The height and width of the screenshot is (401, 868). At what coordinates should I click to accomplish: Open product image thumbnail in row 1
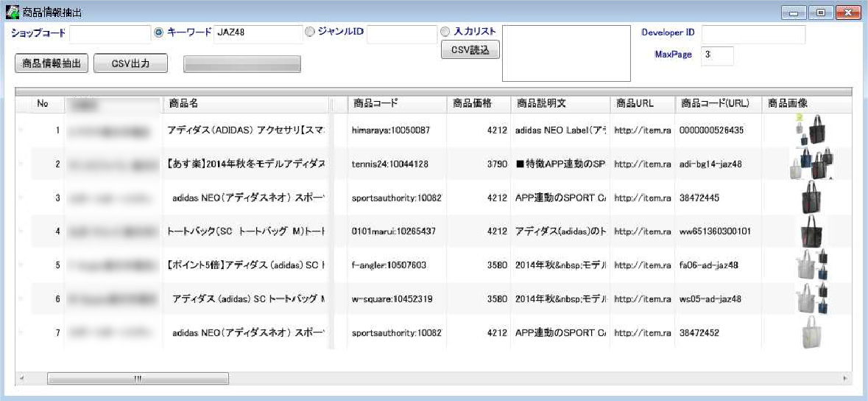(x=811, y=130)
